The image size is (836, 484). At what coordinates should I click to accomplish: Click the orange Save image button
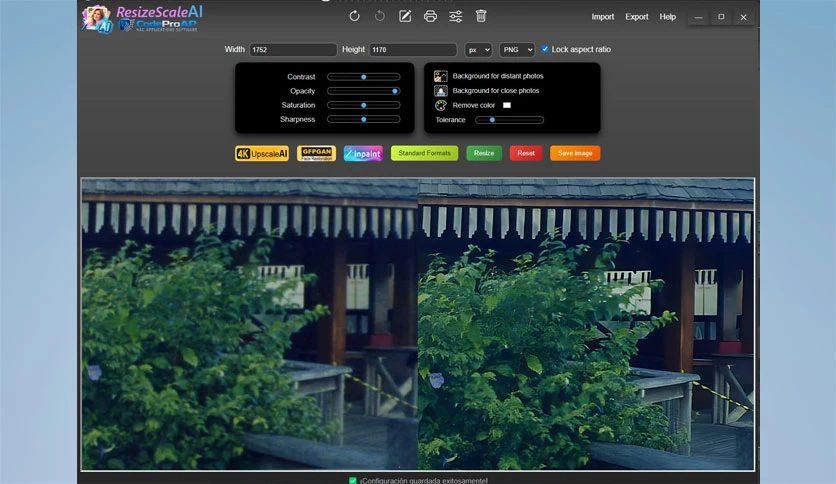tap(575, 153)
